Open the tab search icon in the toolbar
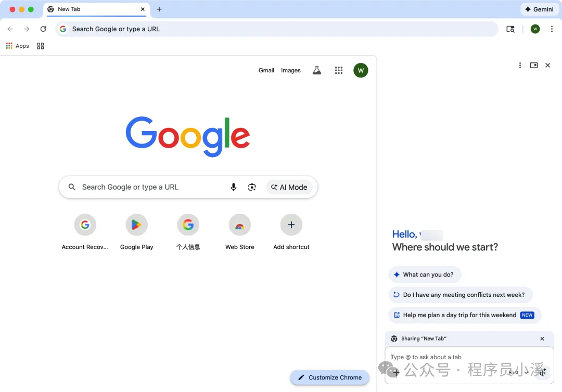This screenshot has height=392, width=562. (510, 29)
